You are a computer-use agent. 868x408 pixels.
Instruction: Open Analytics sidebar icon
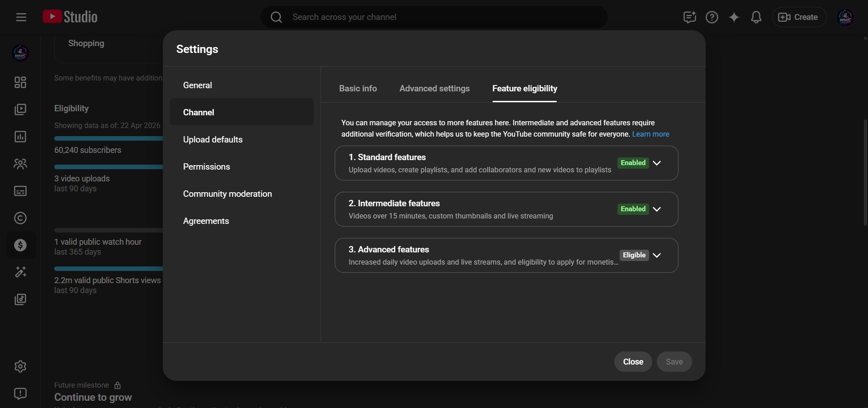pyautogui.click(x=20, y=137)
